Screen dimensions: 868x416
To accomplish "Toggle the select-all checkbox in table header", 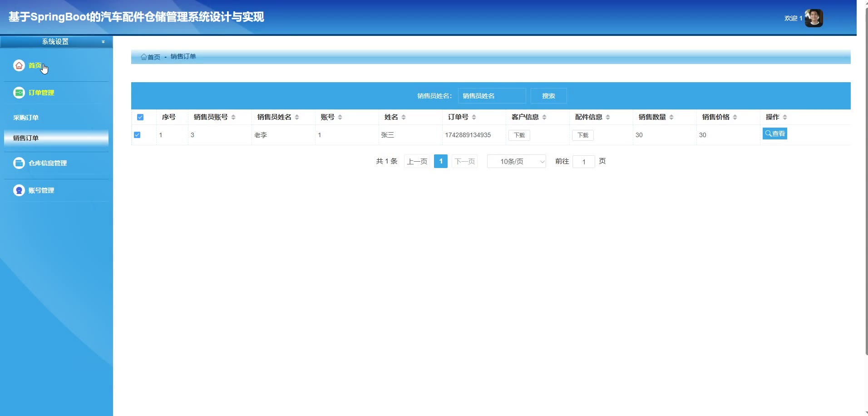I will coord(140,117).
